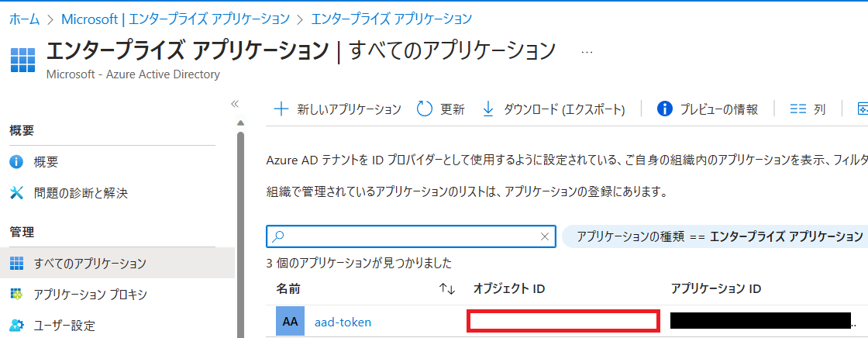
Task: Select すべてのアプリケーション sidebar item
Action: click(x=117, y=263)
